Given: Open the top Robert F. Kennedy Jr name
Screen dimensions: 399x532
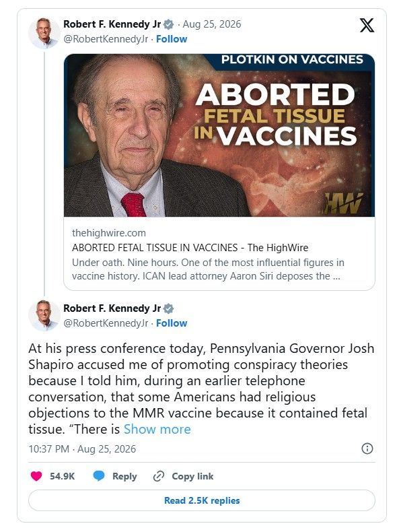Looking at the screenshot, I should pyautogui.click(x=112, y=24).
